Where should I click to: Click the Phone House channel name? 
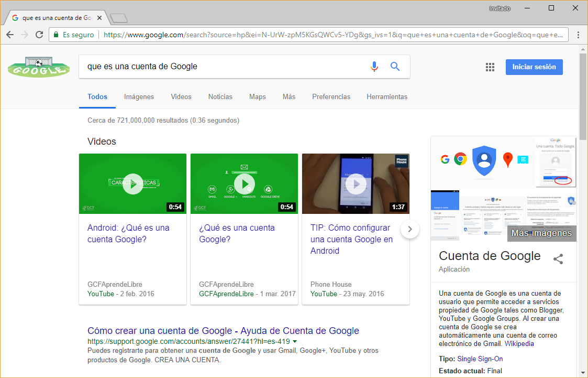(x=331, y=285)
